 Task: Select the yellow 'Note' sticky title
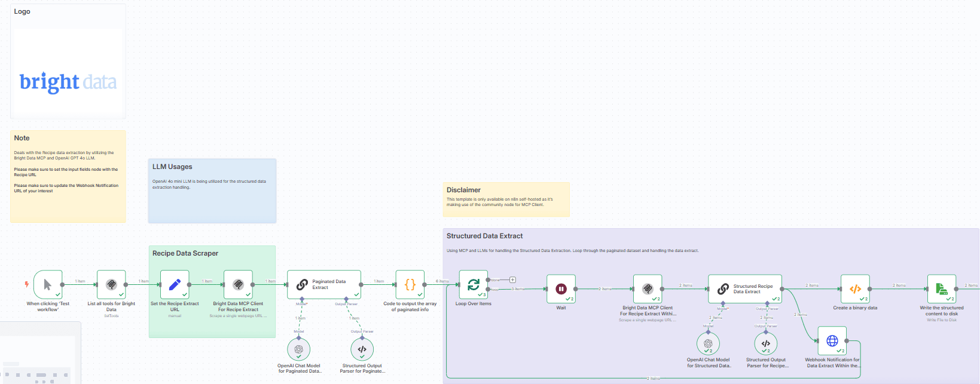pos(22,138)
